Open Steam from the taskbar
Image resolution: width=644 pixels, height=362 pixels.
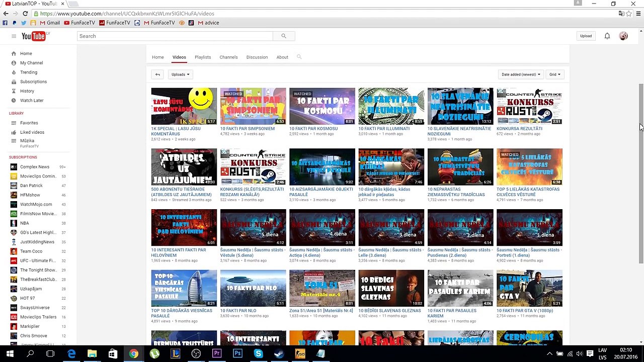click(x=279, y=354)
